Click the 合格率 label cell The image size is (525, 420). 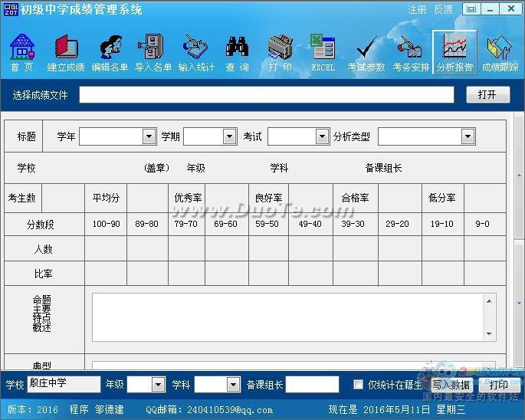click(x=355, y=198)
